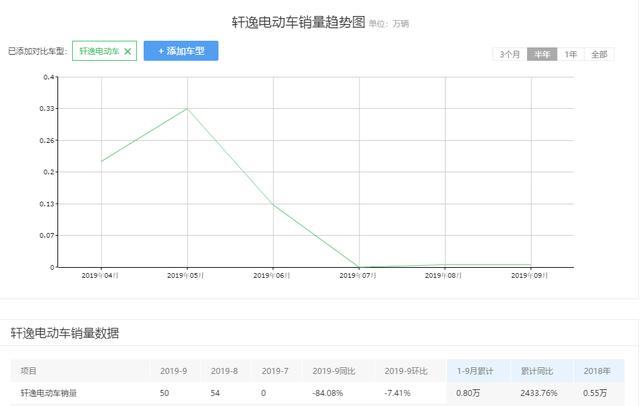Viewport: 640px width, 406px height.
Task: Click the 2433.76% cumulative growth cell
Action: point(539,393)
